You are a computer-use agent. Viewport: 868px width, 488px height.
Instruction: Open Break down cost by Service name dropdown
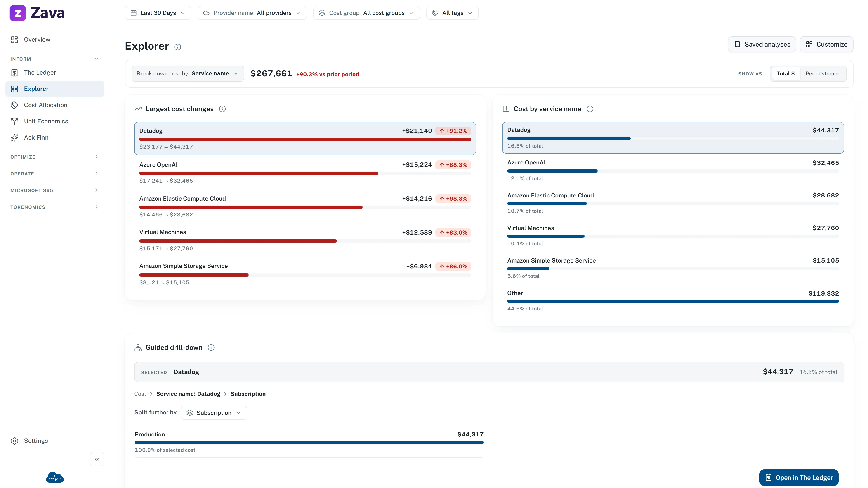(188, 73)
